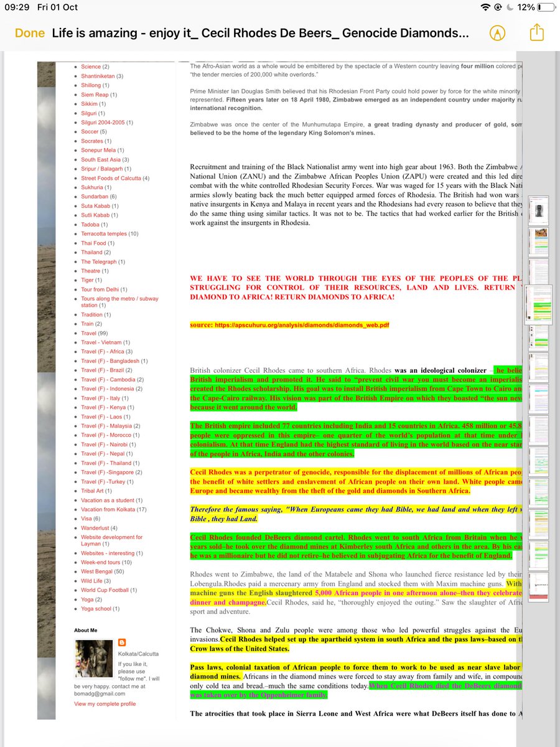Image resolution: width=560 pixels, height=747 pixels.
Task: Open the Shillong label link
Action: click(x=91, y=85)
